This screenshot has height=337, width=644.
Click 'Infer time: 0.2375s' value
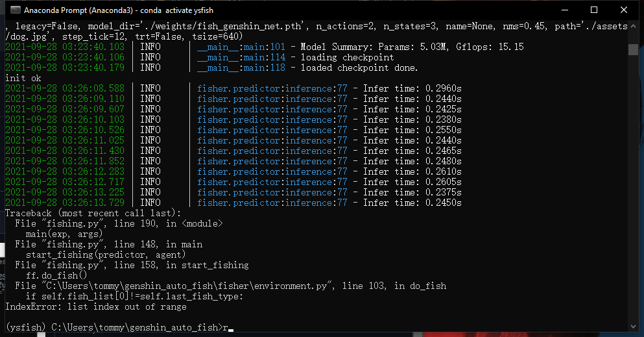point(412,192)
